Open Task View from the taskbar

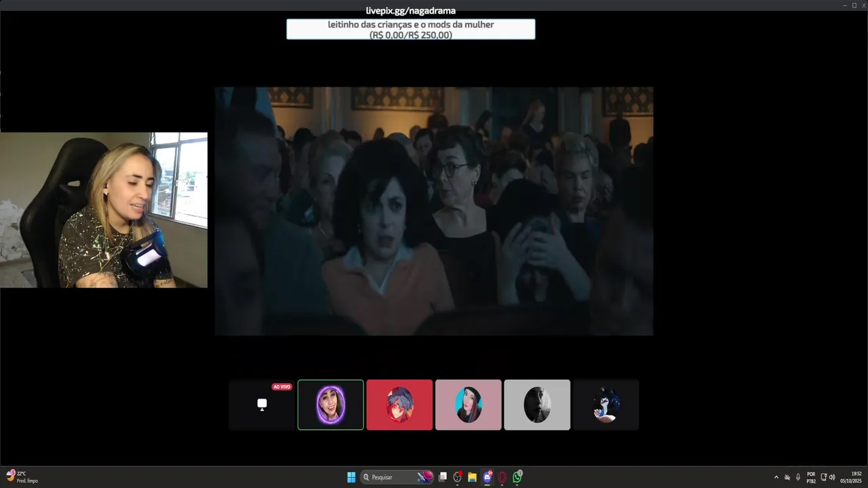click(x=443, y=477)
